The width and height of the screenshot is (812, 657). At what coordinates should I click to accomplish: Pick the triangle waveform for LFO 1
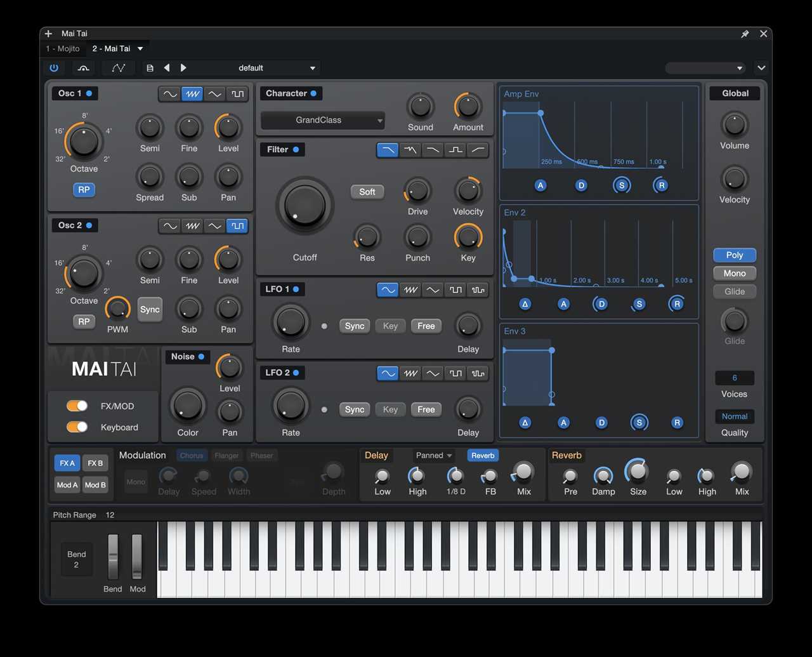point(433,289)
